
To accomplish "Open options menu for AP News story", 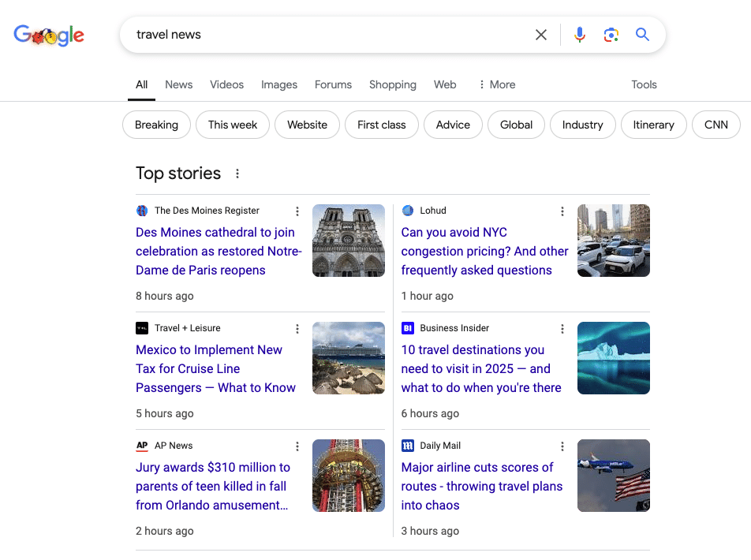I will point(297,446).
